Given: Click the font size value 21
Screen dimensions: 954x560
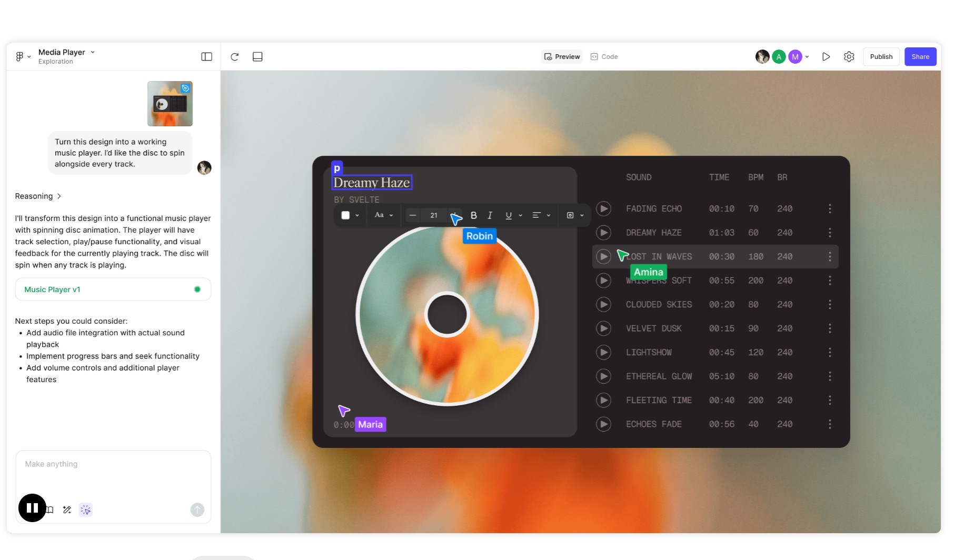Looking at the screenshot, I should [434, 215].
